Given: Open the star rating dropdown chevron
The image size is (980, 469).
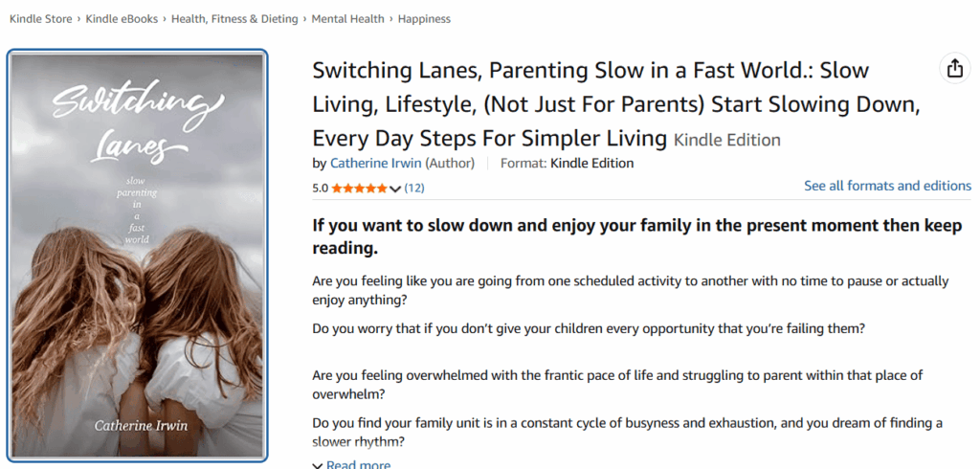Looking at the screenshot, I should pyautogui.click(x=395, y=189).
